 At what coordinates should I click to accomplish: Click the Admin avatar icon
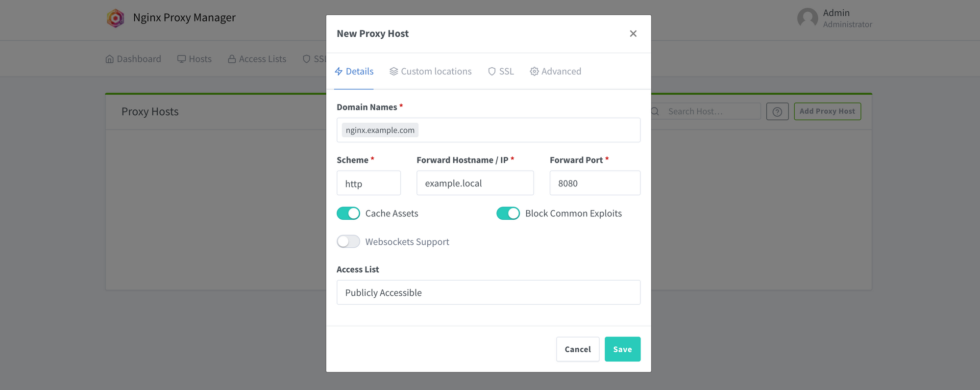point(808,18)
